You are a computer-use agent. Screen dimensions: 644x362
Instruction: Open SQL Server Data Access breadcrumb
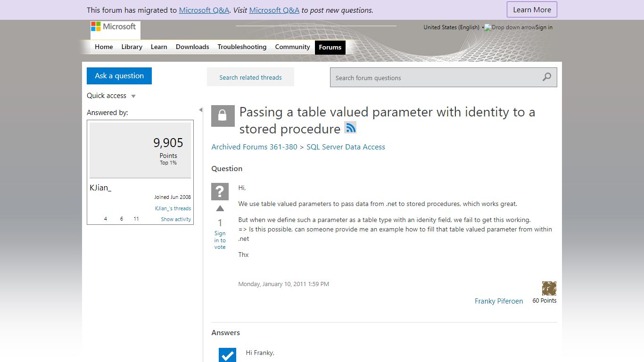(346, 147)
